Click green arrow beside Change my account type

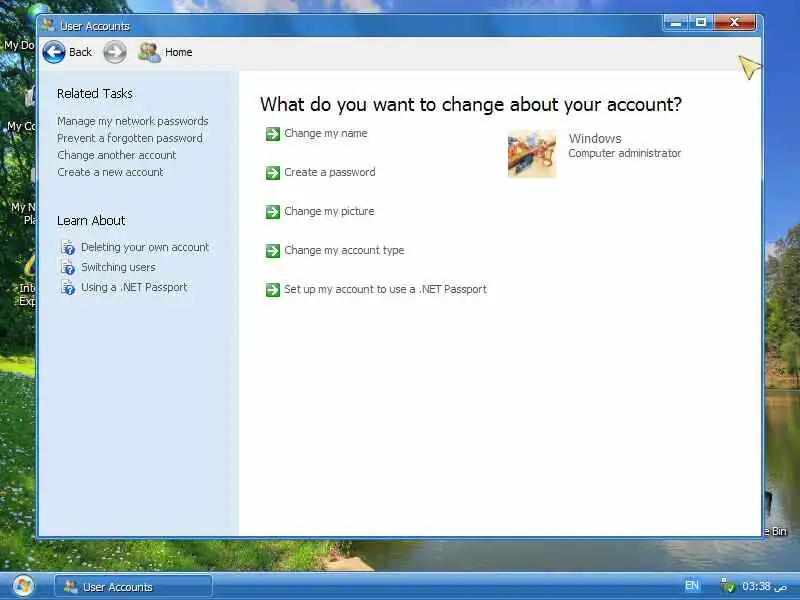[x=273, y=251]
